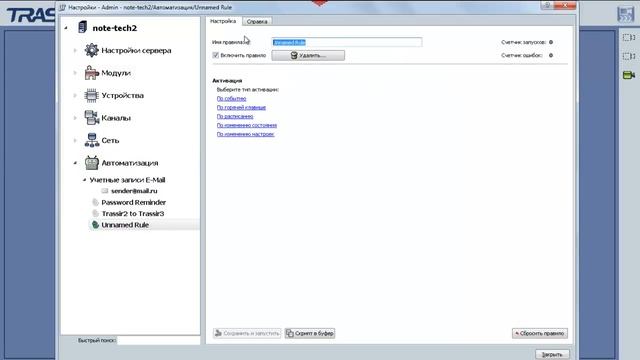Screen dimensions: 640x360
Task: Click the green Unnamed Rule icon
Action: coord(96,225)
